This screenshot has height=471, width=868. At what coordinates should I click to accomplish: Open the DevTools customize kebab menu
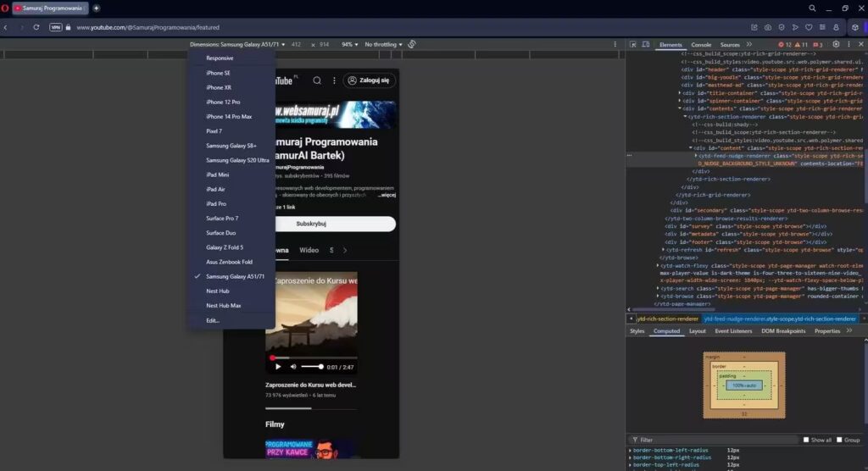coord(849,44)
